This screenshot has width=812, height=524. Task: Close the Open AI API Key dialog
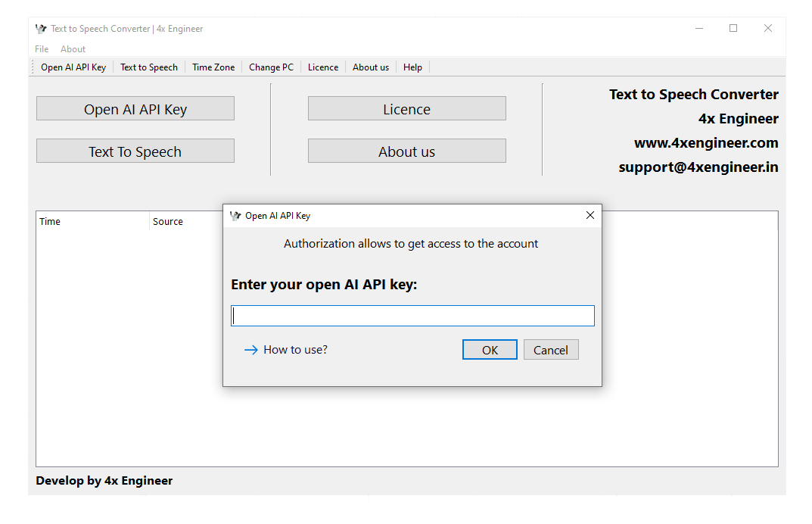point(590,215)
